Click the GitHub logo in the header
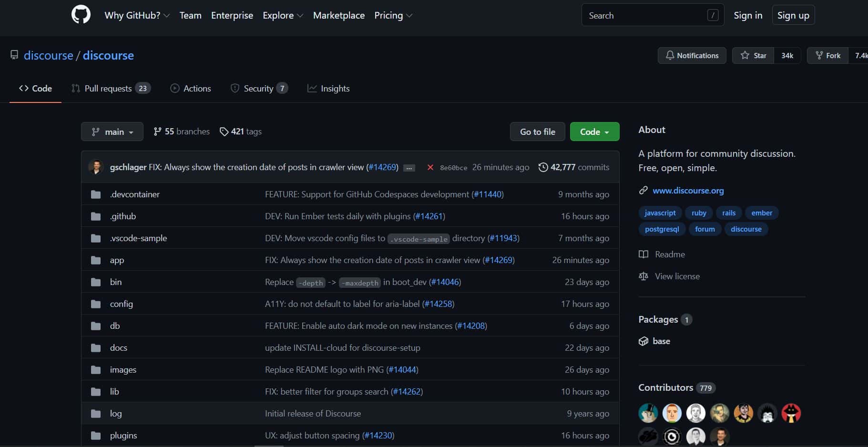Viewport: 868px width, 447px height. pyautogui.click(x=81, y=15)
